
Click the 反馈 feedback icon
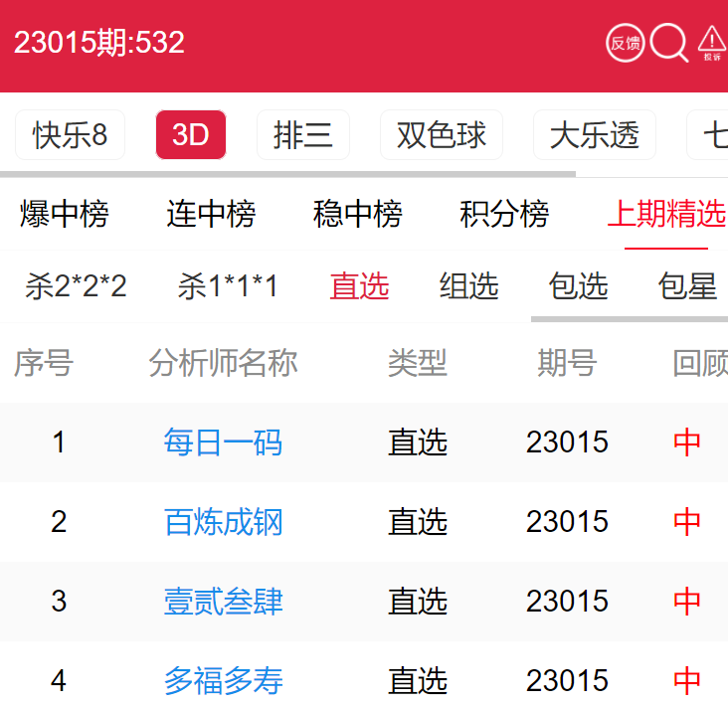click(x=626, y=43)
